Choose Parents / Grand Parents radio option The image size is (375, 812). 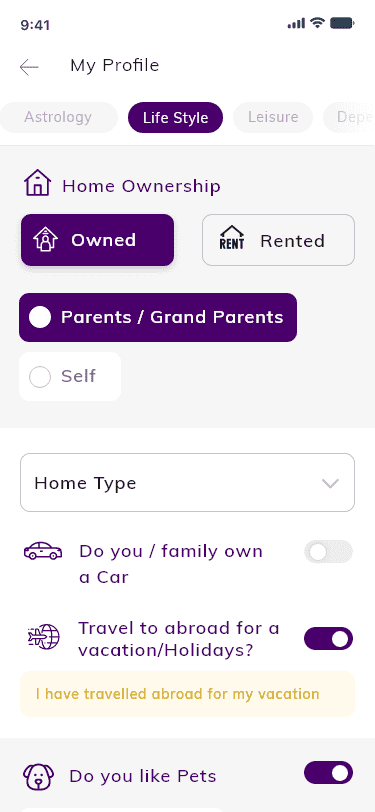click(x=158, y=317)
